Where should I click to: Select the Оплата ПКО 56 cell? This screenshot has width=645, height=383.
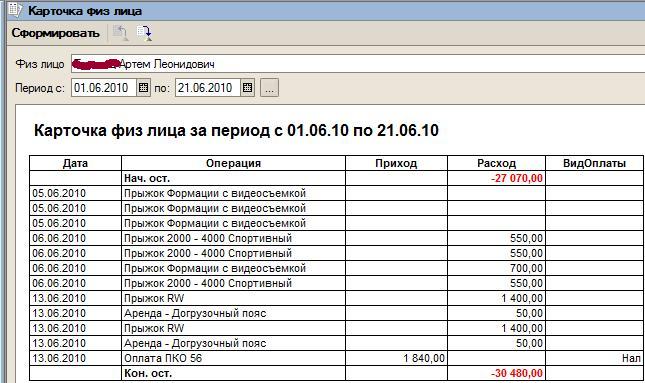click(x=233, y=358)
